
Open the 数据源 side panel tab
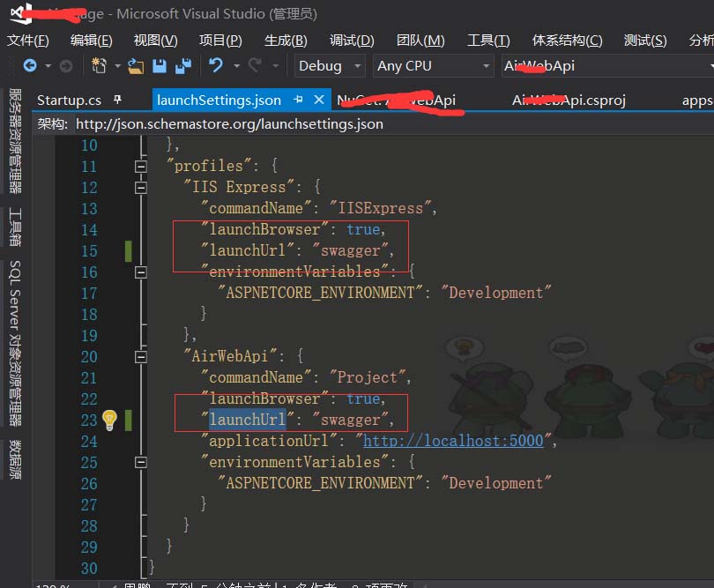(x=15, y=459)
